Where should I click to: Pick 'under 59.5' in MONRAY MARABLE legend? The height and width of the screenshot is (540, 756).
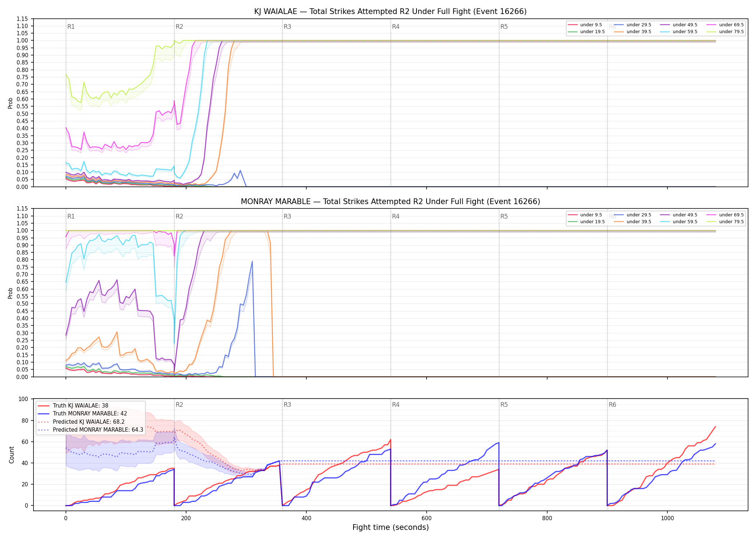click(x=679, y=222)
